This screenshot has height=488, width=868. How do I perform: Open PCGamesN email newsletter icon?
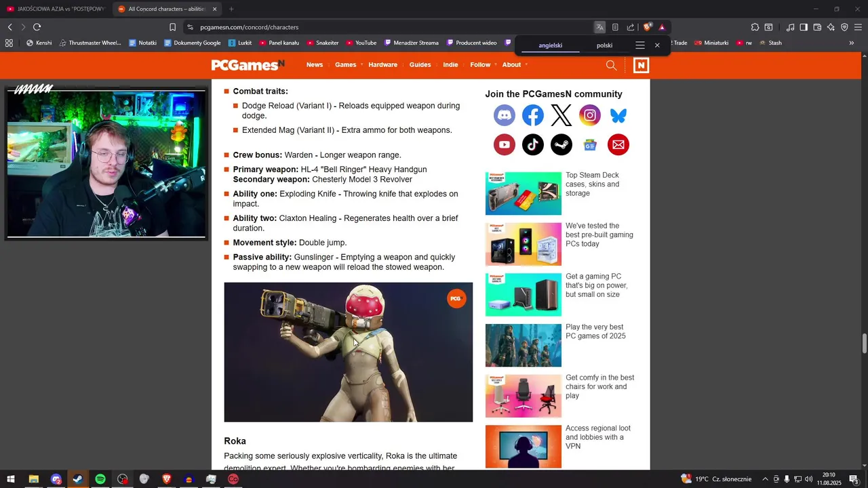click(618, 144)
